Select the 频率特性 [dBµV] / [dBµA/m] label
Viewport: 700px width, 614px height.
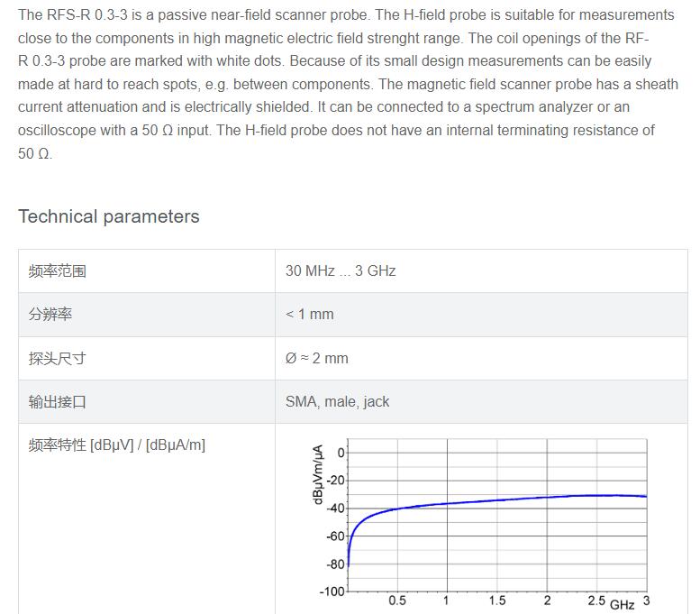click(x=117, y=445)
